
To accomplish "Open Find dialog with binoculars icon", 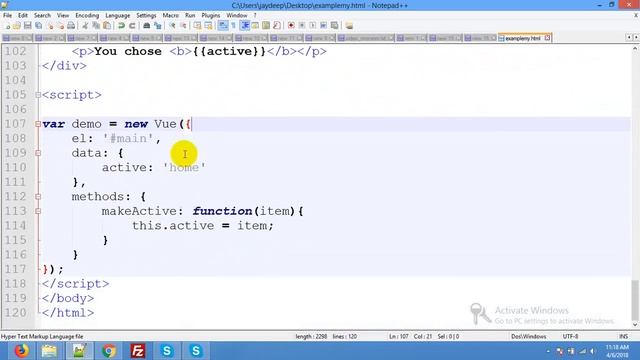I will pos(147,26).
